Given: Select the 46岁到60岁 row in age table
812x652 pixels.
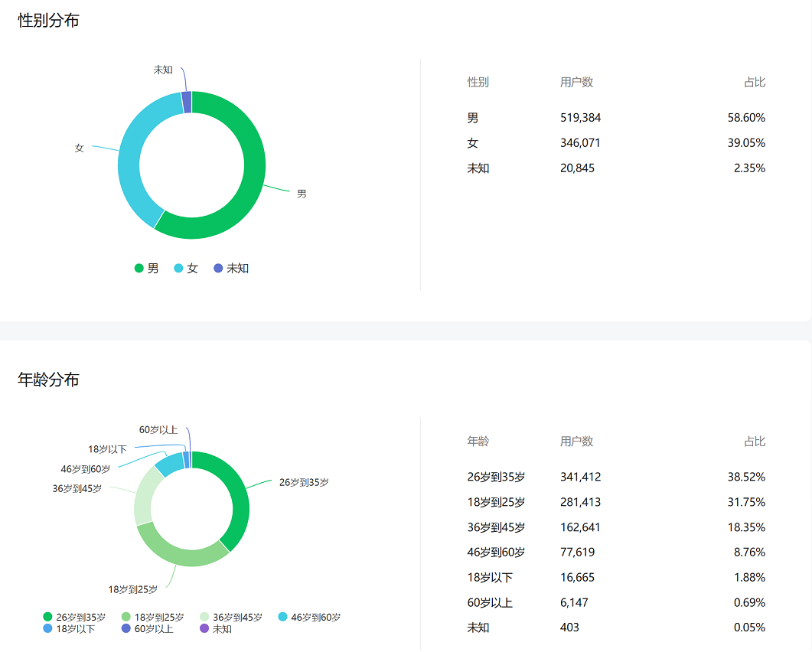Looking at the screenshot, I should tap(616, 552).
